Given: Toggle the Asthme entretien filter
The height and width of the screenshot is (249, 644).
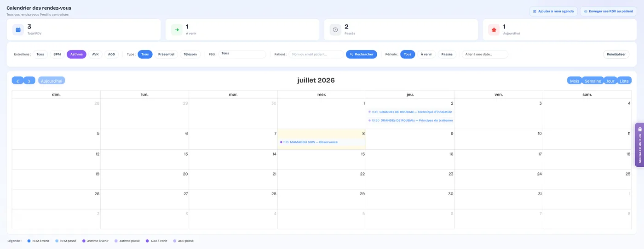Looking at the screenshot, I should [x=76, y=54].
